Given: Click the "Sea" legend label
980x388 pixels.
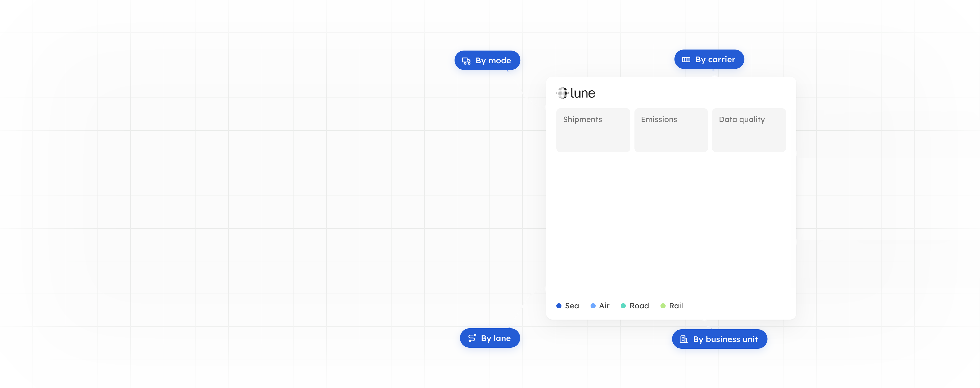Looking at the screenshot, I should click(x=572, y=306).
